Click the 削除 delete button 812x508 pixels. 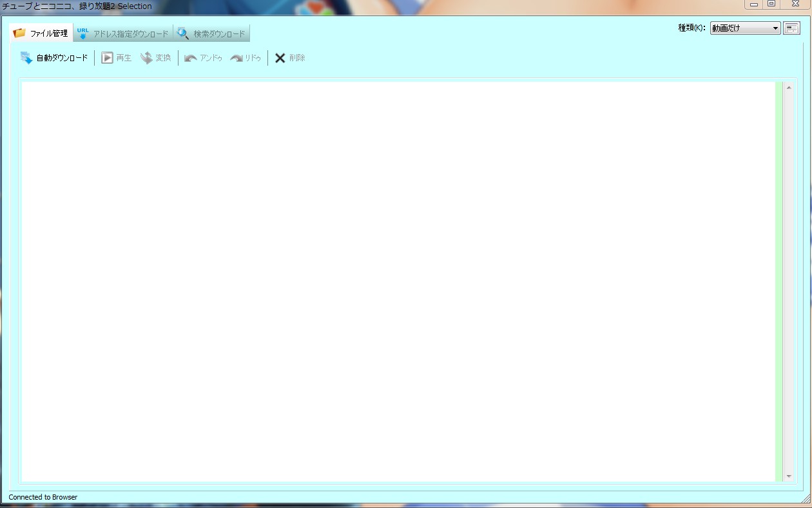pyautogui.click(x=290, y=58)
